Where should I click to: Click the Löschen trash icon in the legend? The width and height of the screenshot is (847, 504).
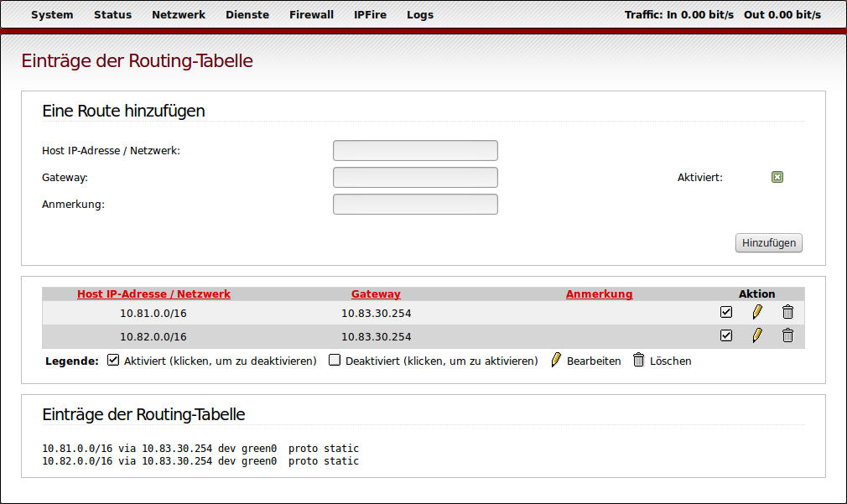coord(638,361)
